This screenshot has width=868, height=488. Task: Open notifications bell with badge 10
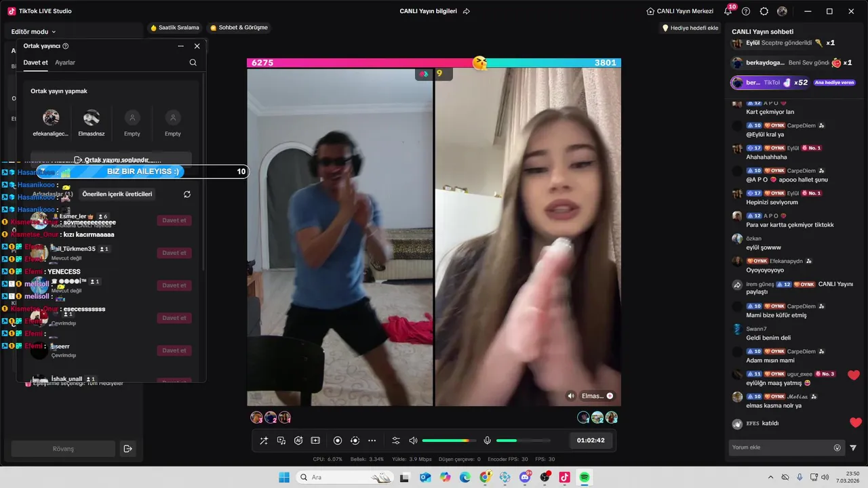[x=728, y=11]
